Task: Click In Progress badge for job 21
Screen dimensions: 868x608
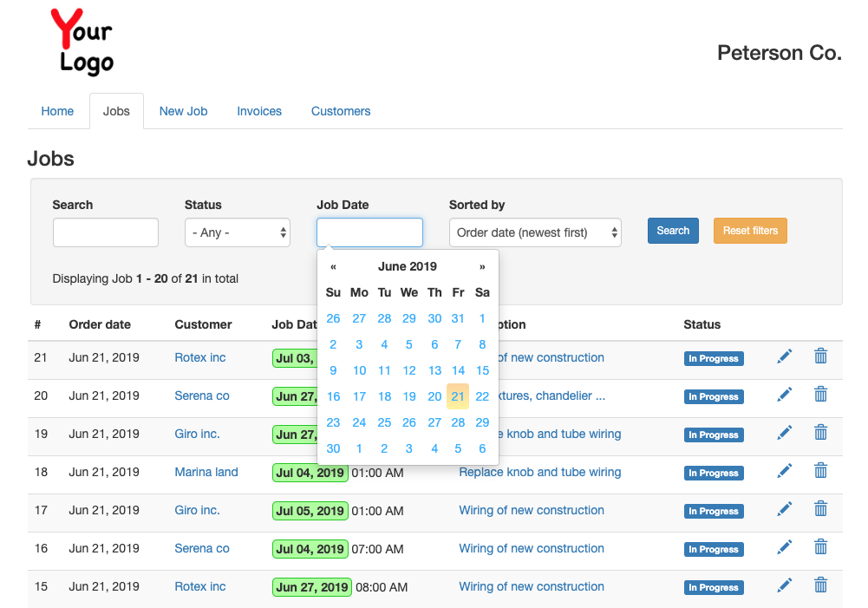Action: click(714, 359)
